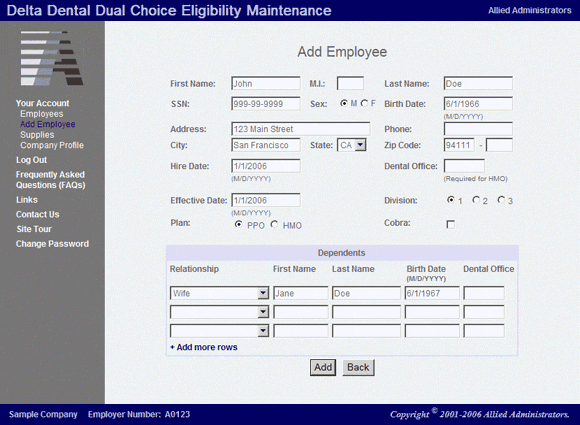The width and height of the screenshot is (580, 425).
Task: Click the Add button
Action: [323, 367]
